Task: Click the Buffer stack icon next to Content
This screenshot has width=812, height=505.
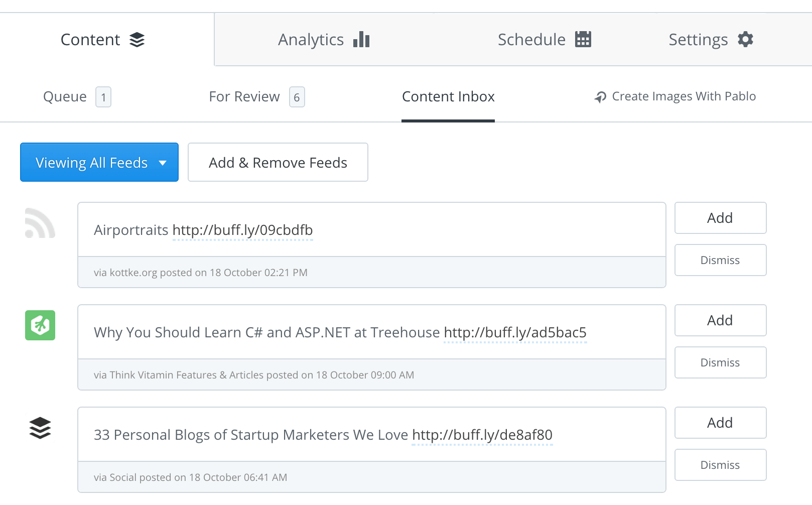Action: 138,40
